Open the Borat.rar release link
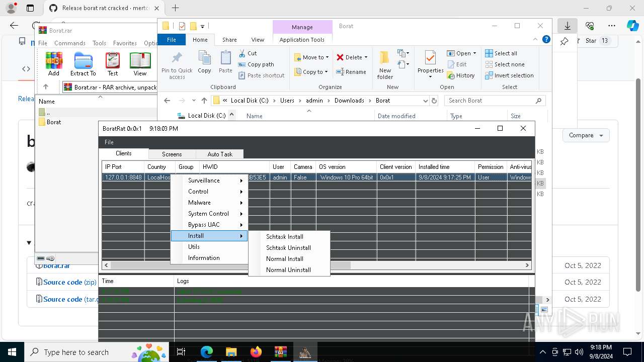Screen dimensions: 644x362 [x=56, y=266]
